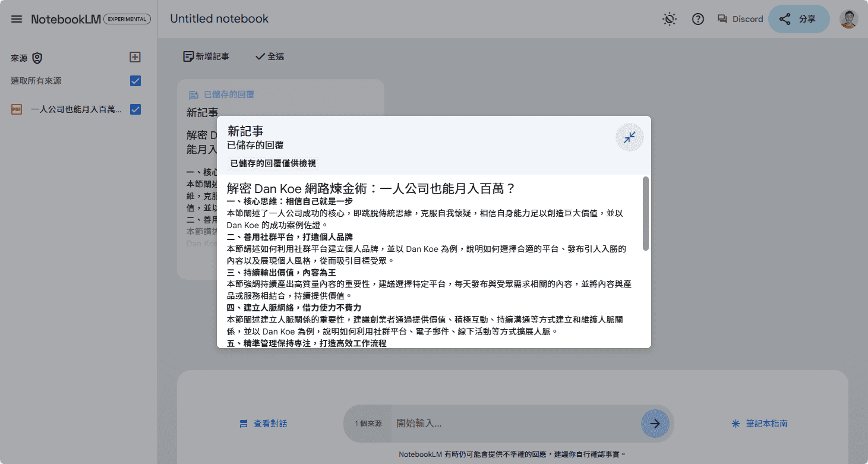Click the 新記事 dialog title
The image size is (868, 464).
point(245,131)
